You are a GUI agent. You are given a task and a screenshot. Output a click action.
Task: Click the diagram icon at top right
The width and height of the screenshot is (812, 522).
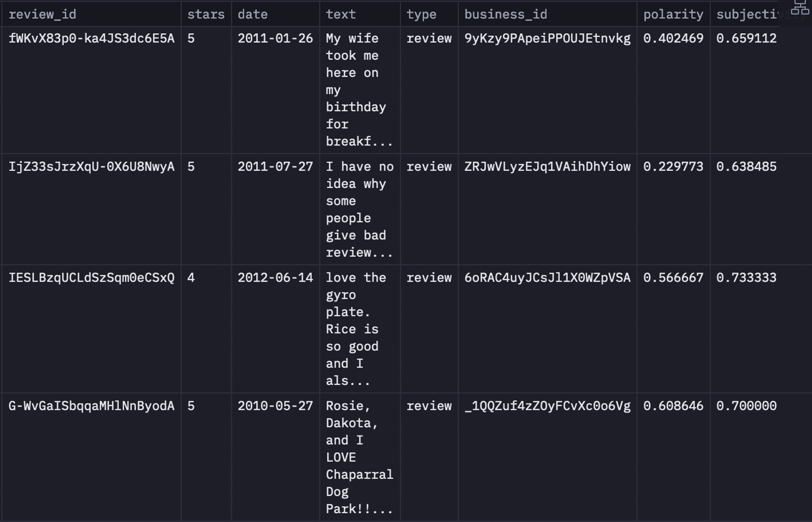800,8
